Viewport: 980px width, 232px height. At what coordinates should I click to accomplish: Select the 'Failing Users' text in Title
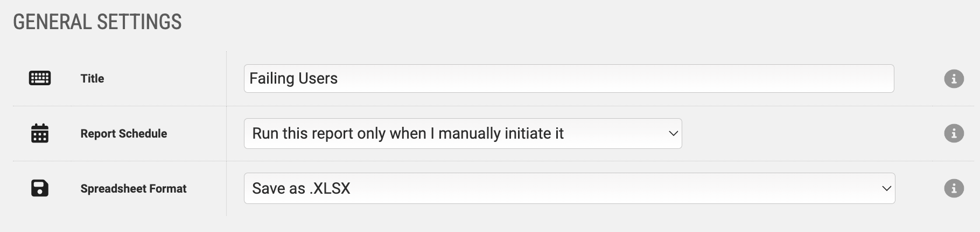[293, 79]
